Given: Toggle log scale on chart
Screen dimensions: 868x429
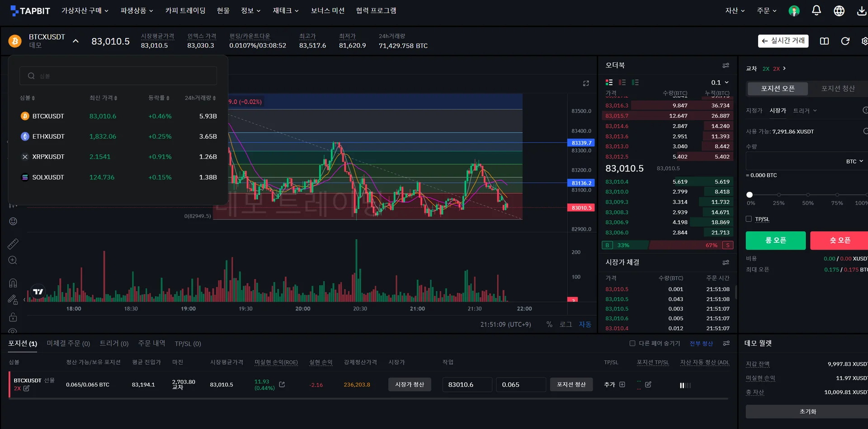Looking at the screenshot, I should click(x=566, y=324).
